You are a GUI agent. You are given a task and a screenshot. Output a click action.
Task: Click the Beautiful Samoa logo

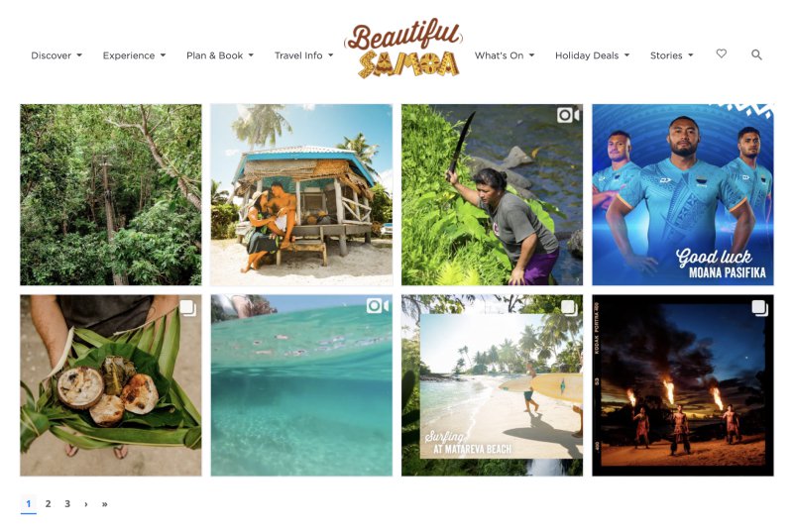click(x=403, y=49)
